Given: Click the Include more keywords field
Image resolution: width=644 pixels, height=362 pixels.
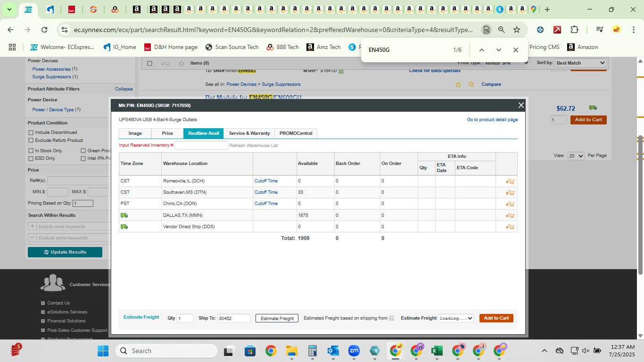Looking at the screenshot, I should click(74, 227).
